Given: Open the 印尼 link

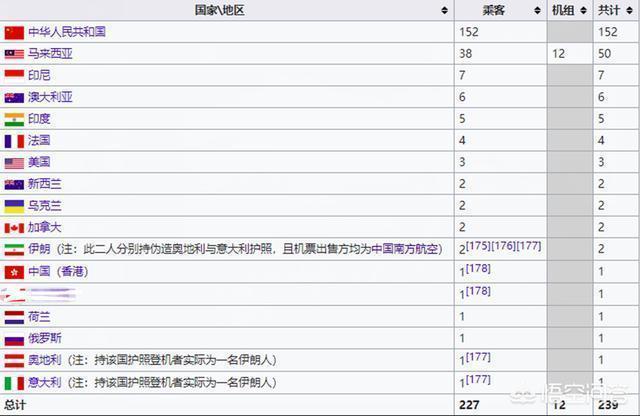Looking at the screenshot, I should click(39, 75).
